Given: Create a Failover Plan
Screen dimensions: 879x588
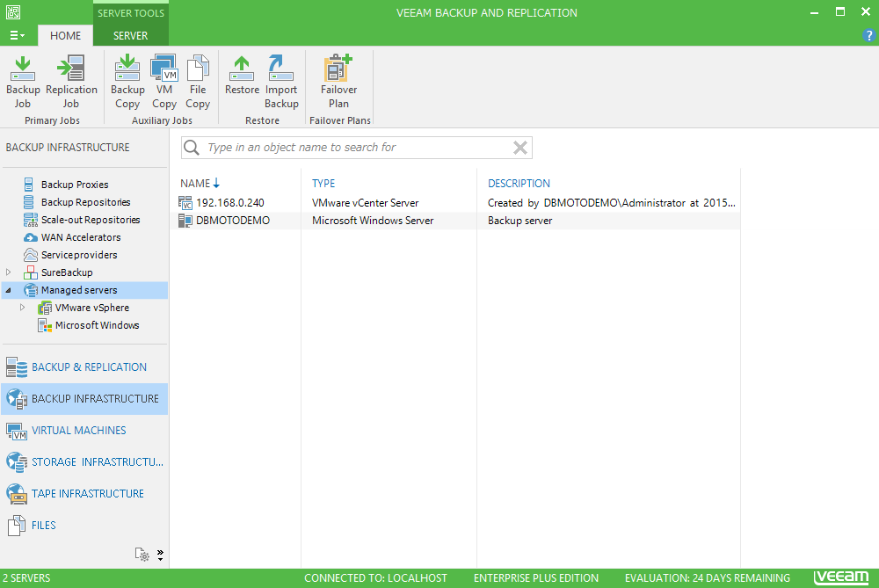Looking at the screenshot, I should click(x=338, y=82).
